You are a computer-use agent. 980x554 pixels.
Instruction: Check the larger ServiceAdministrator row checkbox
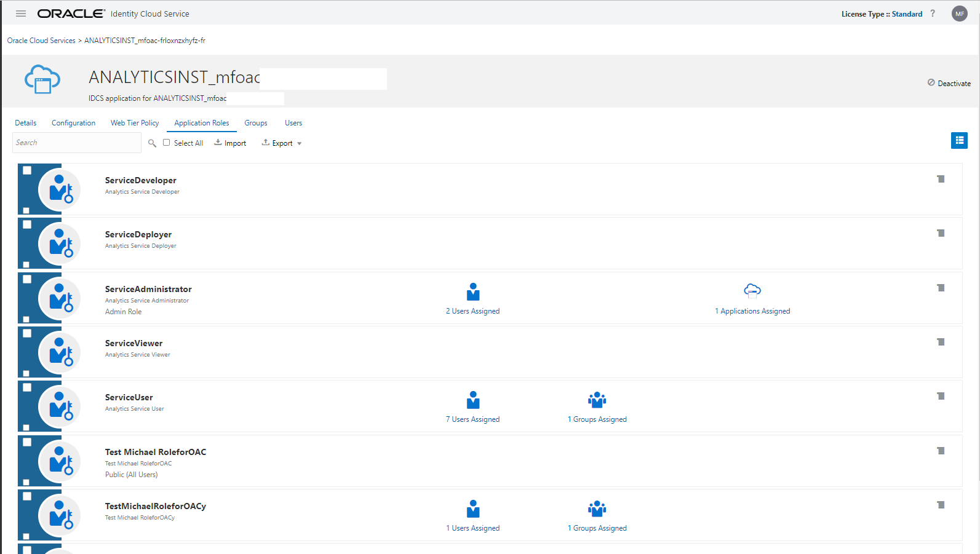(27, 279)
